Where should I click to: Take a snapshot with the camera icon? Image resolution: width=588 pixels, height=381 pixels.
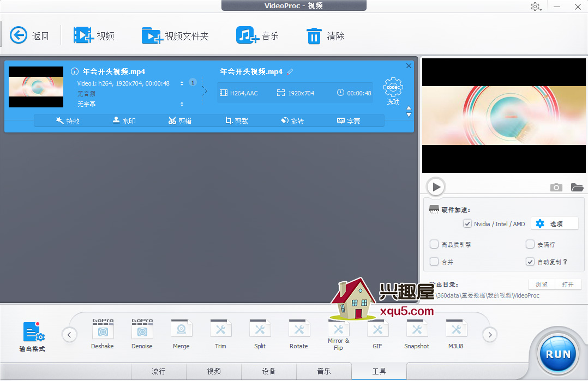point(556,187)
